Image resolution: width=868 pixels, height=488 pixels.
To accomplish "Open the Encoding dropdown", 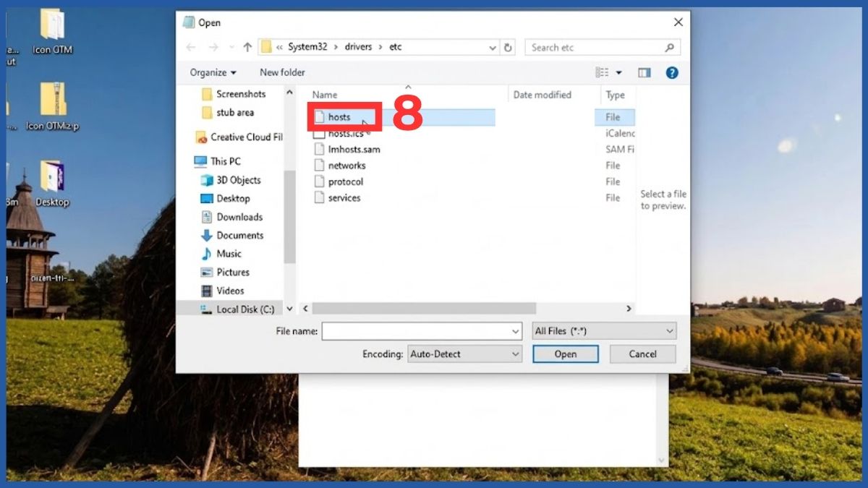I will tap(465, 354).
